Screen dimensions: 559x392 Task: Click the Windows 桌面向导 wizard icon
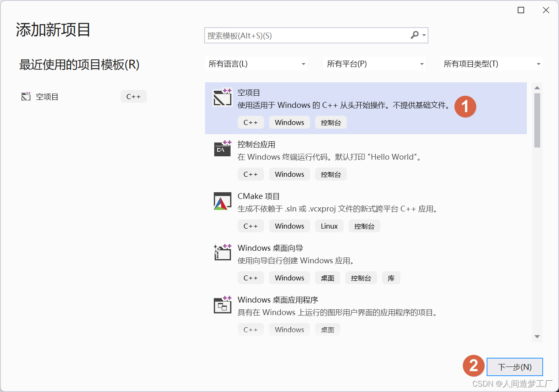click(222, 253)
